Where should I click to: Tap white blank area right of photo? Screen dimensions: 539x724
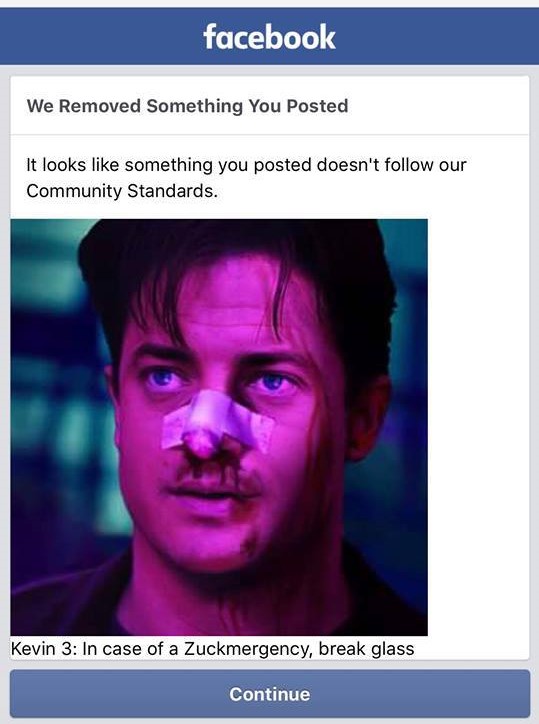click(x=478, y=427)
